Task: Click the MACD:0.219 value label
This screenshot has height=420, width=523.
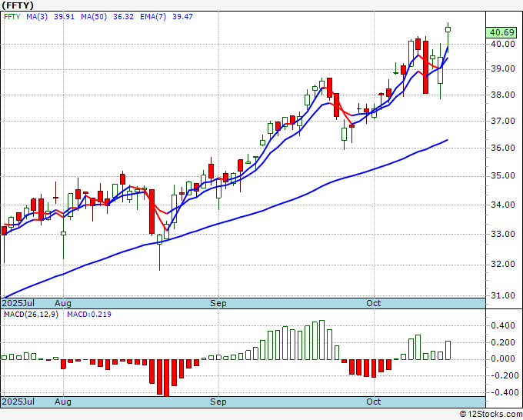Action: (x=89, y=315)
